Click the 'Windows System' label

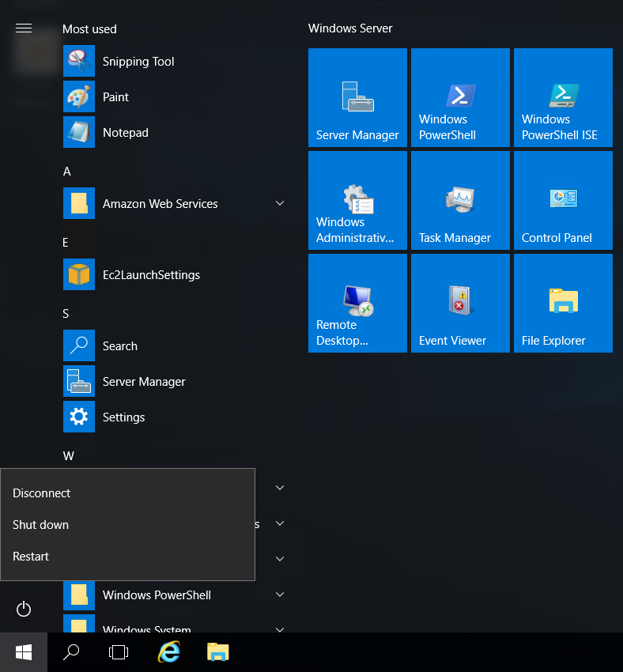click(x=146, y=629)
